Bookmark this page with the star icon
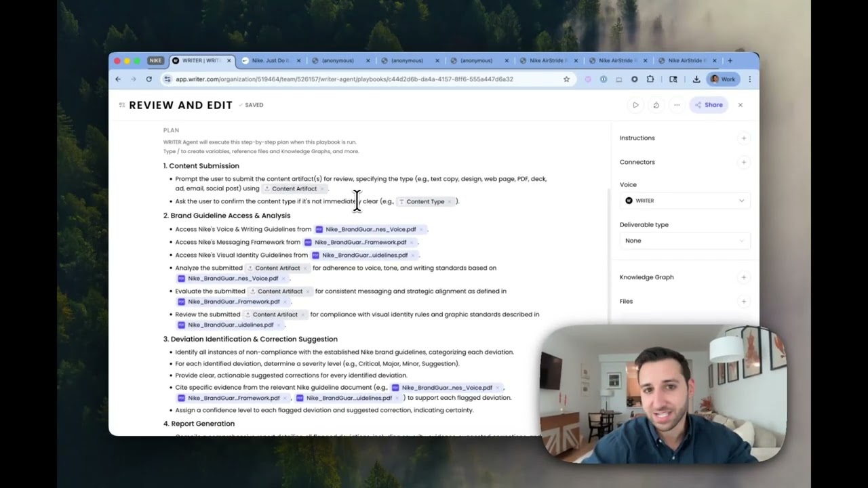This screenshot has height=488, width=868. (566, 79)
